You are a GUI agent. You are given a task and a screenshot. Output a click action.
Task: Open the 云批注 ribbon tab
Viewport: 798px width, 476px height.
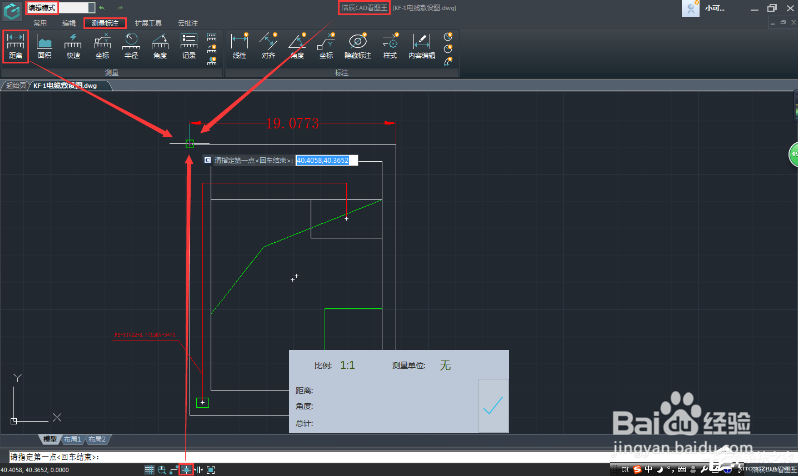coord(188,23)
